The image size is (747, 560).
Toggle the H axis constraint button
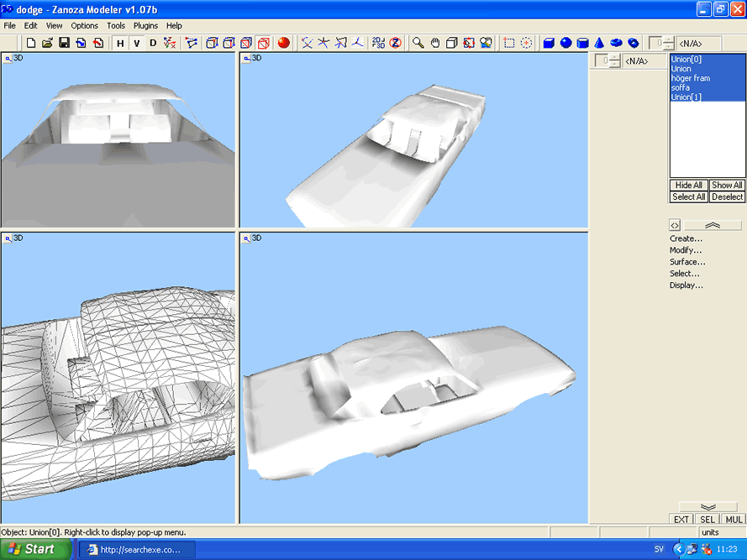coord(120,43)
